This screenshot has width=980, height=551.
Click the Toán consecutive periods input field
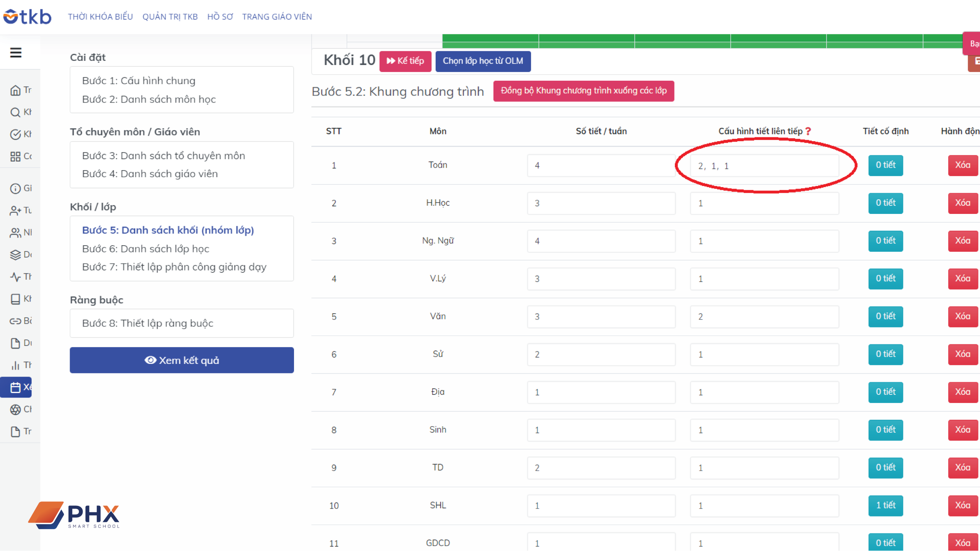click(x=764, y=166)
